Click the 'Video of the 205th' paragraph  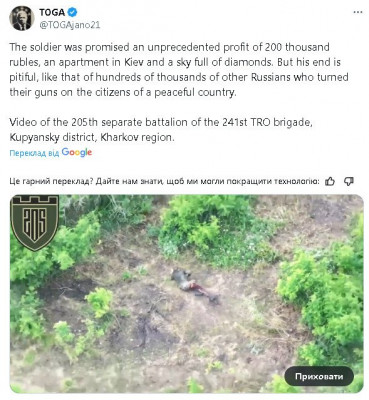pos(161,130)
